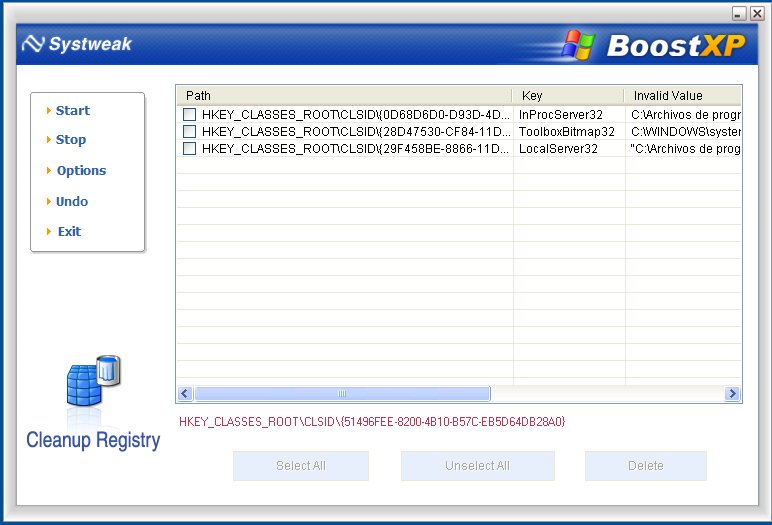
Task: Click invalid value 'C:\WINDOWS\syste...' cell
Action: click(x=686, y=131)
